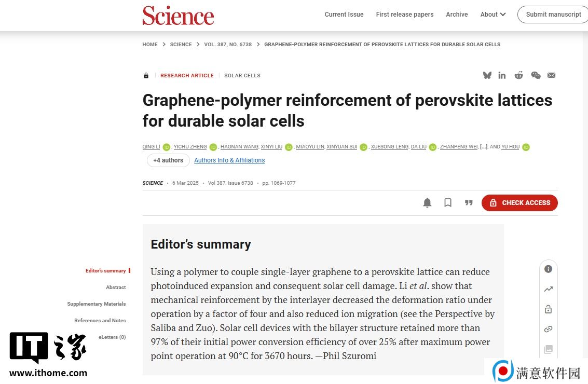Open the Current Issue menu item
The height and width of the screenshot is (384, 588).
[344, 14]
